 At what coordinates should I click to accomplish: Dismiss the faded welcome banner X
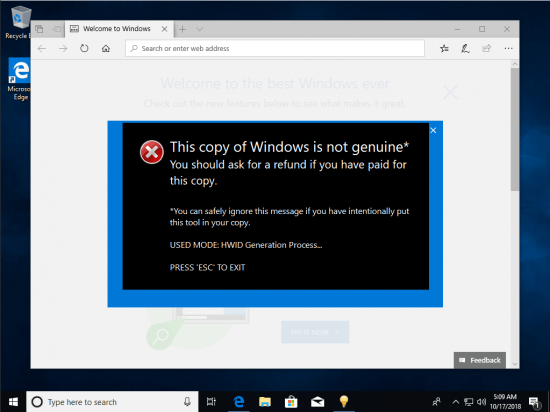pos(450,93)
